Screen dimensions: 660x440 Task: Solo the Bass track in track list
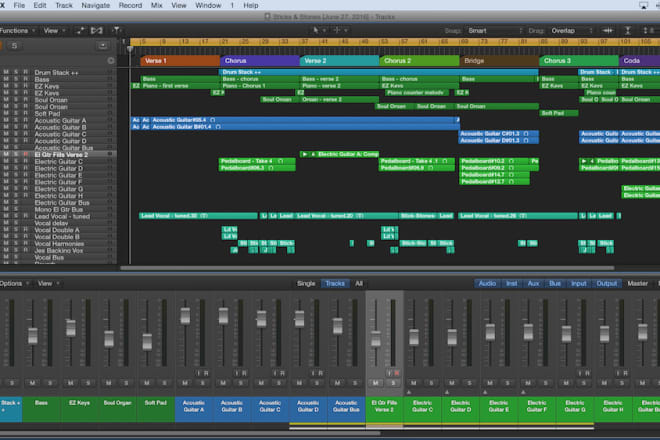click(x=16, y=79)
